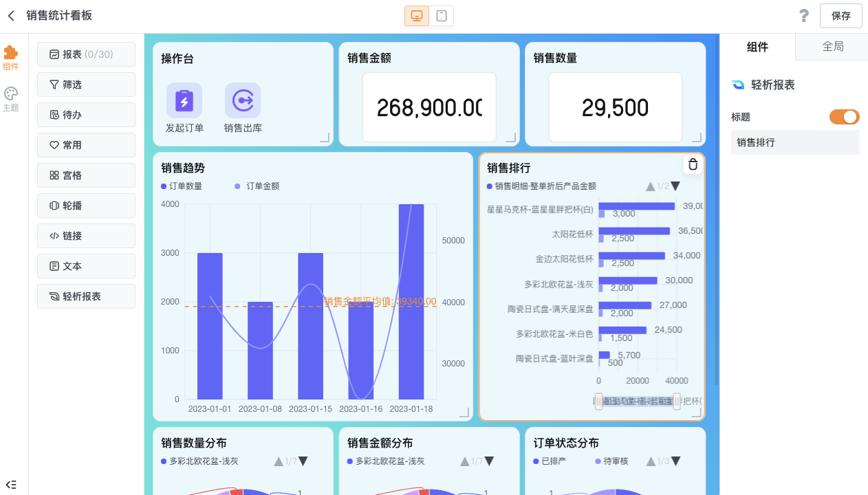Screen dimensions: 868x495
Task: Select the 268,900.00 sales amount value
Action: coord(429,108)
